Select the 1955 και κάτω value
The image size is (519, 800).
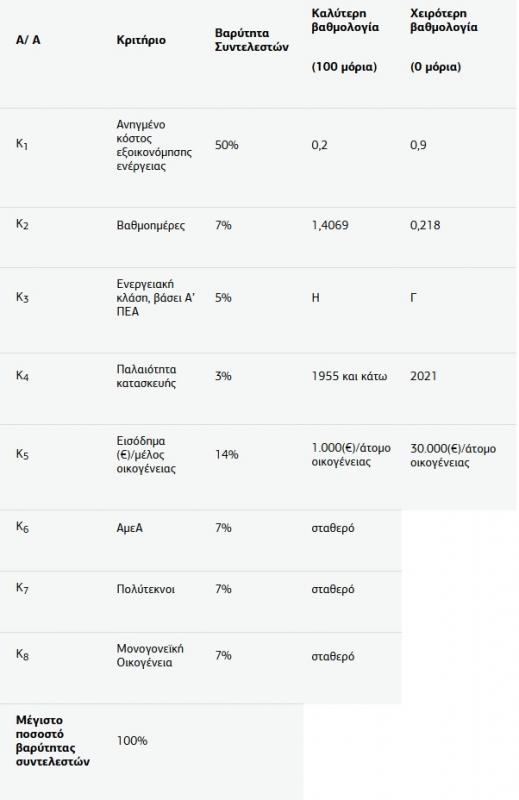(349, 376)
